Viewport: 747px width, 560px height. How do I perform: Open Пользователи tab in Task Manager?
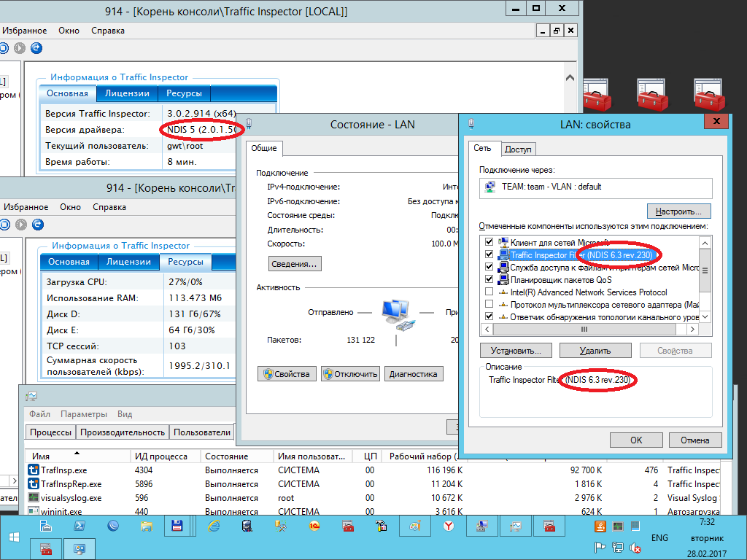click(202, 432)
